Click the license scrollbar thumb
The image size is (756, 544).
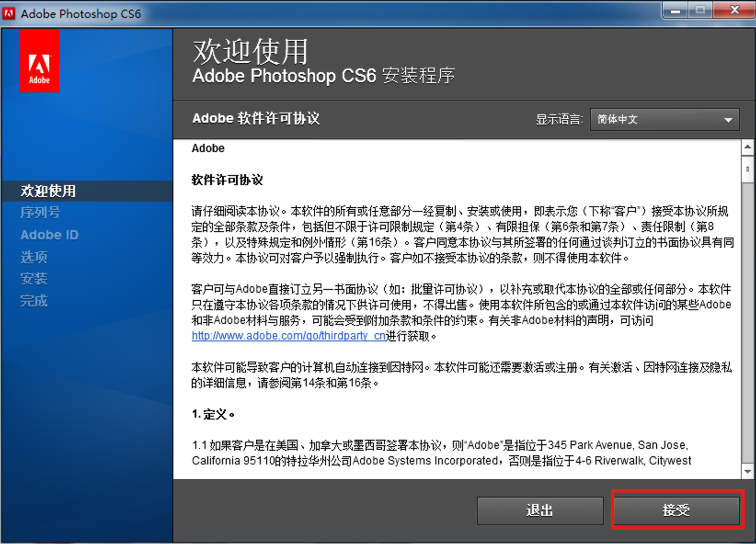pyautogui.click(x=748, y=169)
